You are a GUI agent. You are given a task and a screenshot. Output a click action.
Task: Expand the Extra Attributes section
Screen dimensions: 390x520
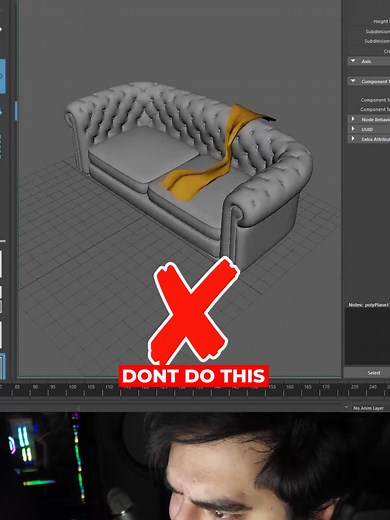point(353,138)
